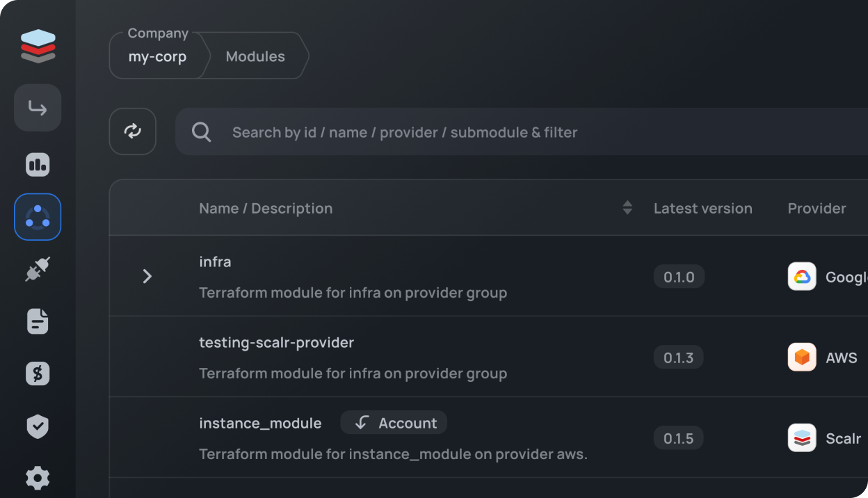Open the shield checkmark policy icon
Image resolution: width=868 pixels, height=498 pixels.
point(38,426)
